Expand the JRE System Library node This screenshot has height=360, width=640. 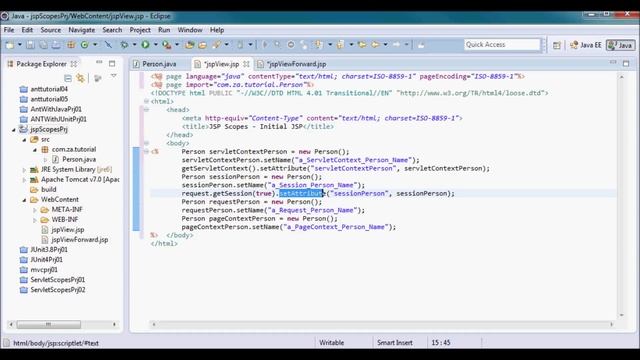[x=24, y=170]
